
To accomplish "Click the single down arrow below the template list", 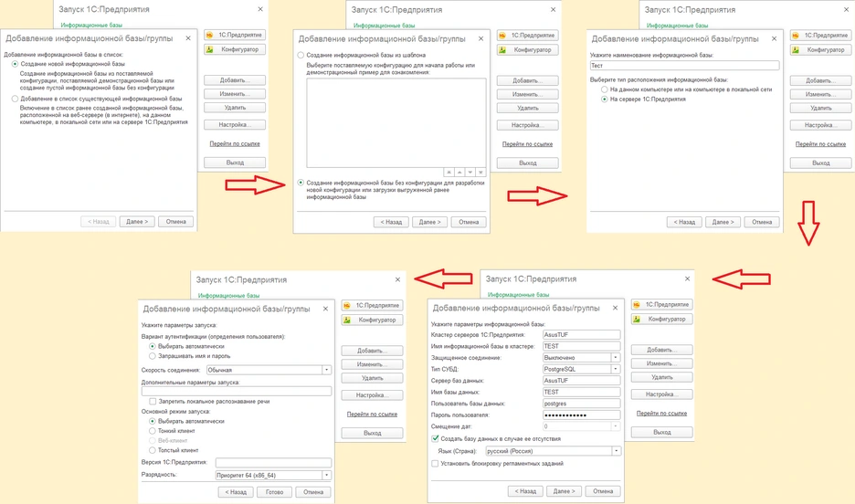I will pyautogui.click(x=470, y=173).
